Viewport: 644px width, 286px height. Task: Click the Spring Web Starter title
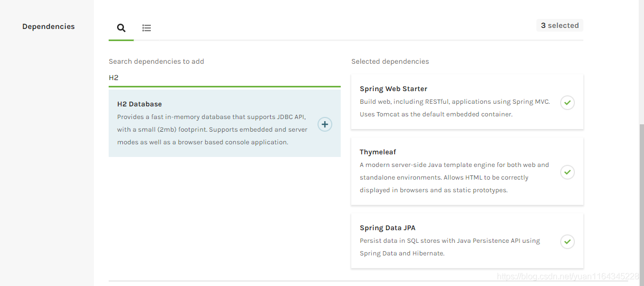[x=393, y=88]
